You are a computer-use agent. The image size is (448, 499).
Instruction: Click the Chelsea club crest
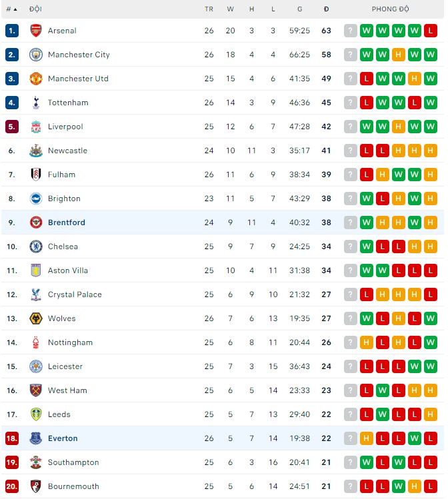pyautogui.click(x=35, y=247)
